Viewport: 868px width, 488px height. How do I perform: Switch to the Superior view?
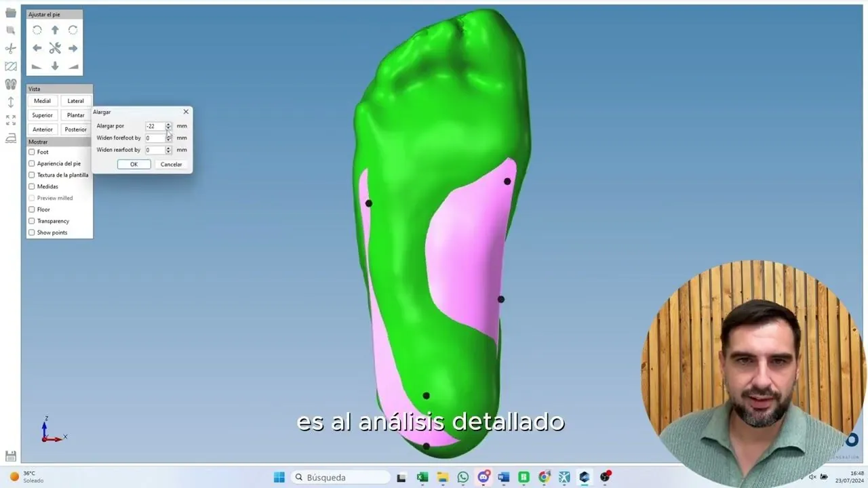(42, 115)
